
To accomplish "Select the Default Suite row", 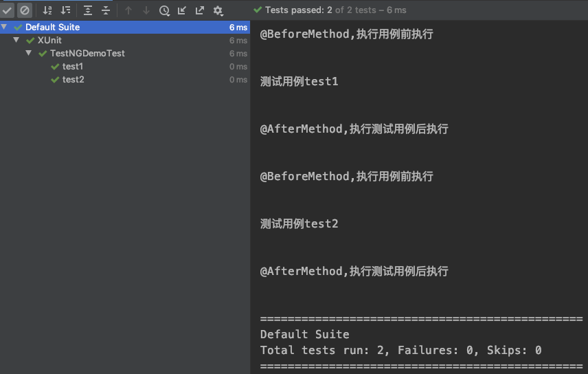I will [x=125, y=27].
